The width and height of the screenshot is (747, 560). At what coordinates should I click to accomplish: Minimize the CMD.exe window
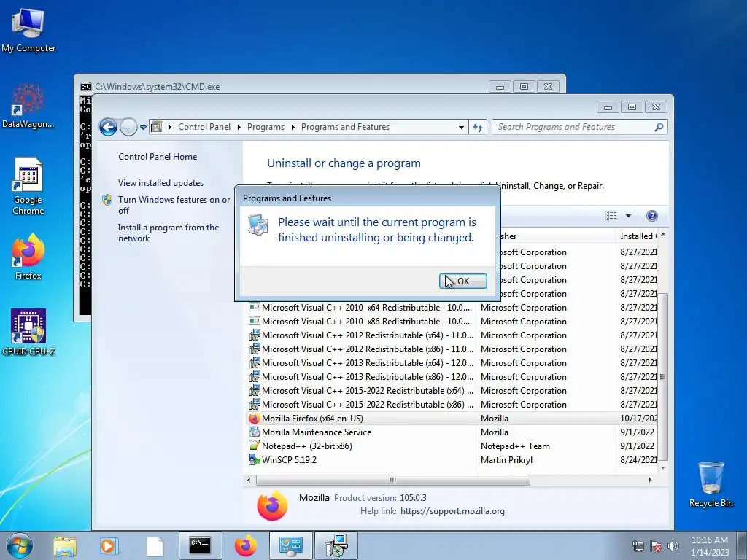click(x=500, y=87)
